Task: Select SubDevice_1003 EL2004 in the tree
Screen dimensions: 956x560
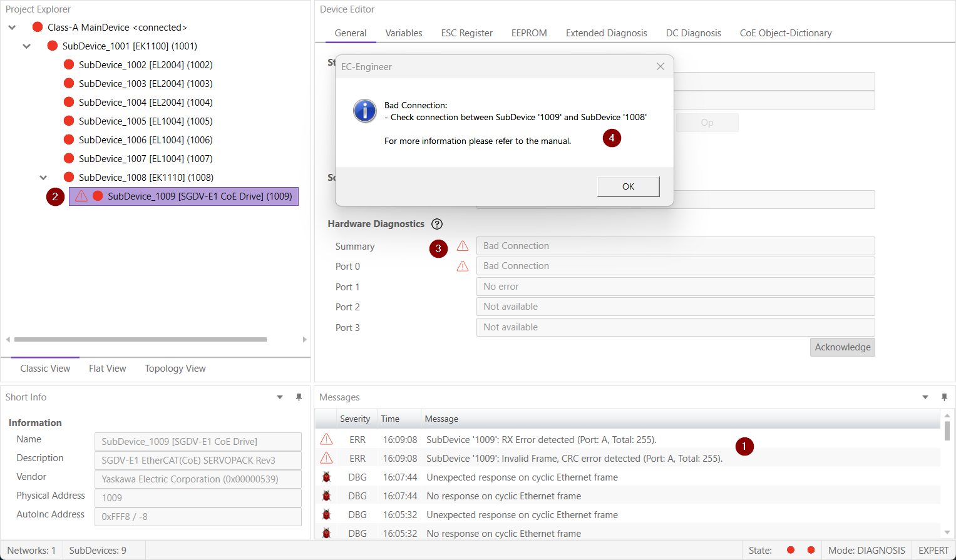Action: point(145,84)
